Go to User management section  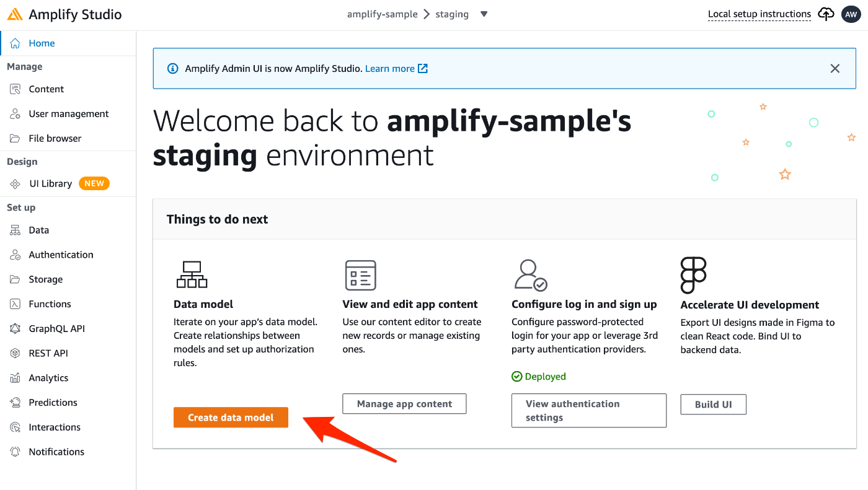(x=68, y=114)
